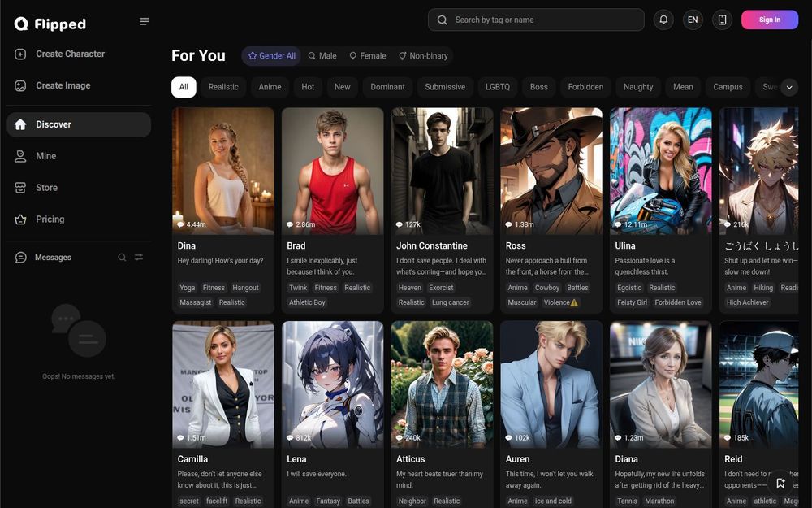Viewport: 812px width, 508px height.
Task: Open notifications via the bell icon
Action: pos(663,20)
